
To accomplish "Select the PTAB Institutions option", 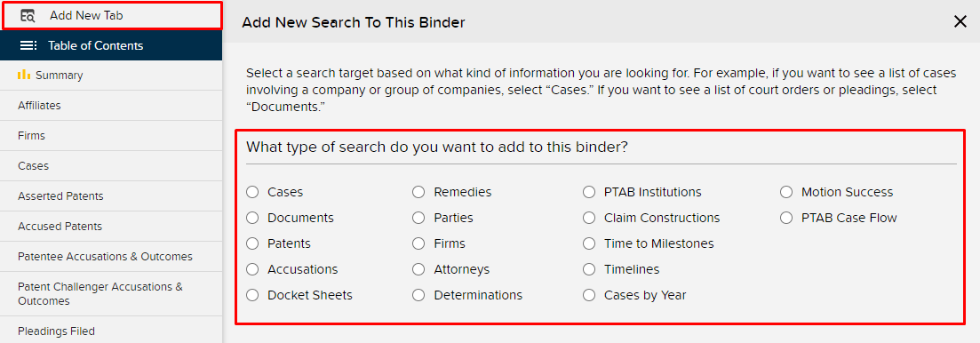I will (x=589, y=192).
